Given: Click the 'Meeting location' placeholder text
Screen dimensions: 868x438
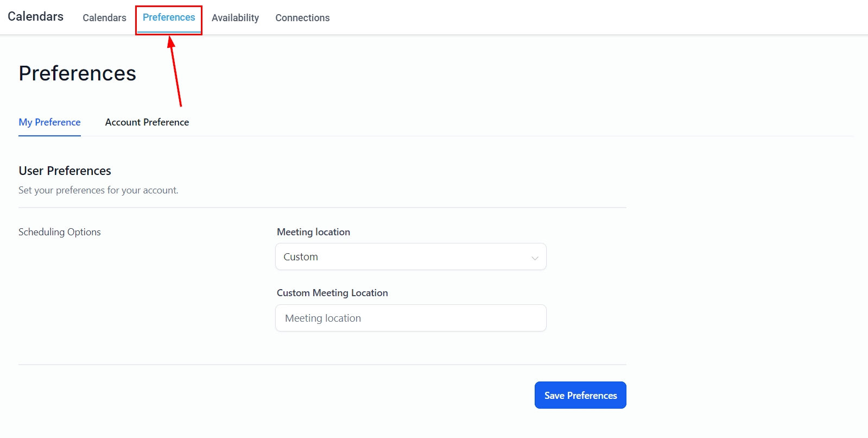Looking at the screenshot, I should [323, 318].
